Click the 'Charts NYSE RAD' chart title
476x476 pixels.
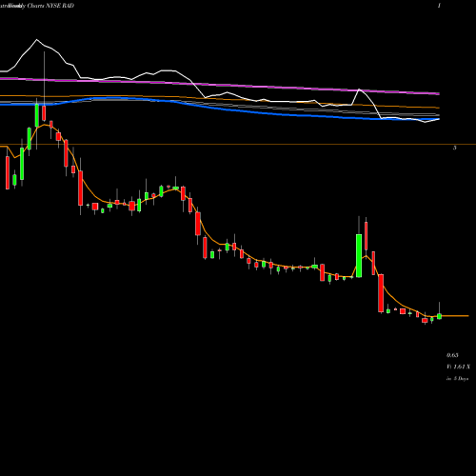point(50,6)
